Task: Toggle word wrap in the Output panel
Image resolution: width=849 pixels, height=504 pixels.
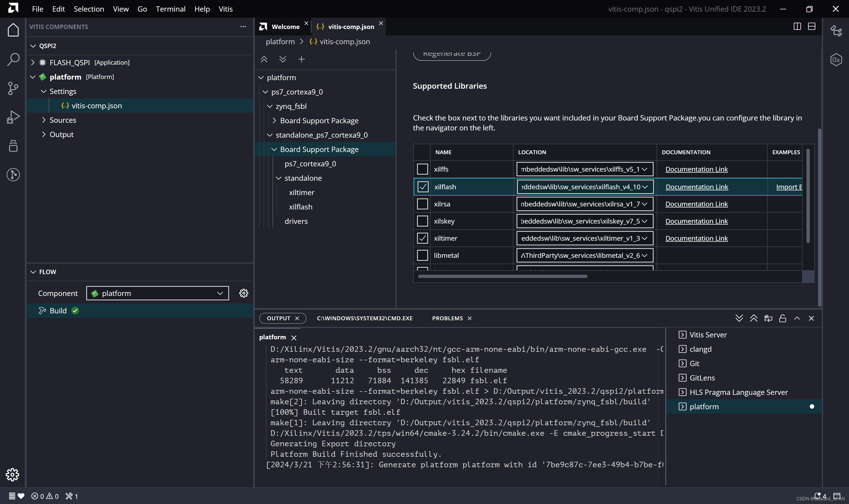Action: pos(768,318)
